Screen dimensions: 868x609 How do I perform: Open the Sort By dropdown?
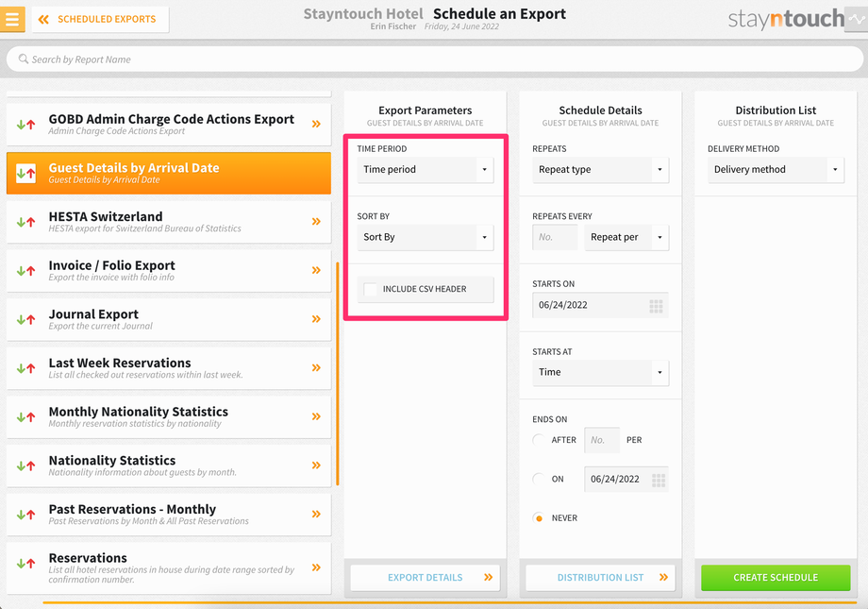click(x=426, y=237)
